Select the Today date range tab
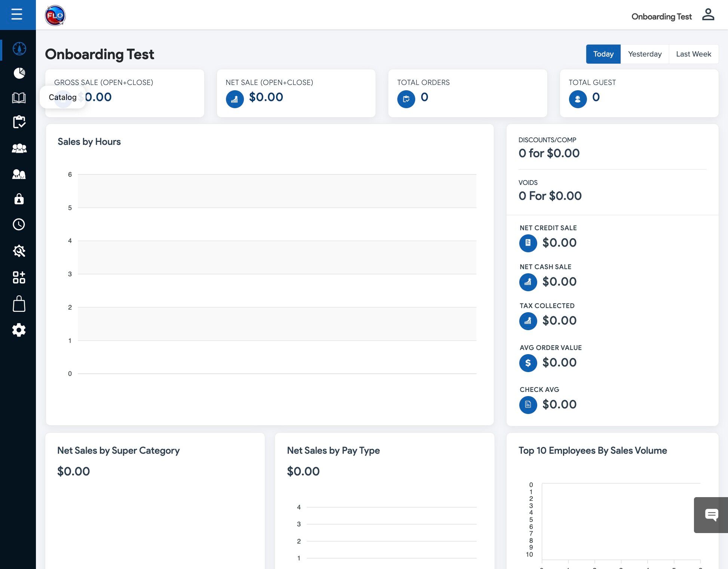This screenshot has width=728, height=569. click(x=603, y=54)
